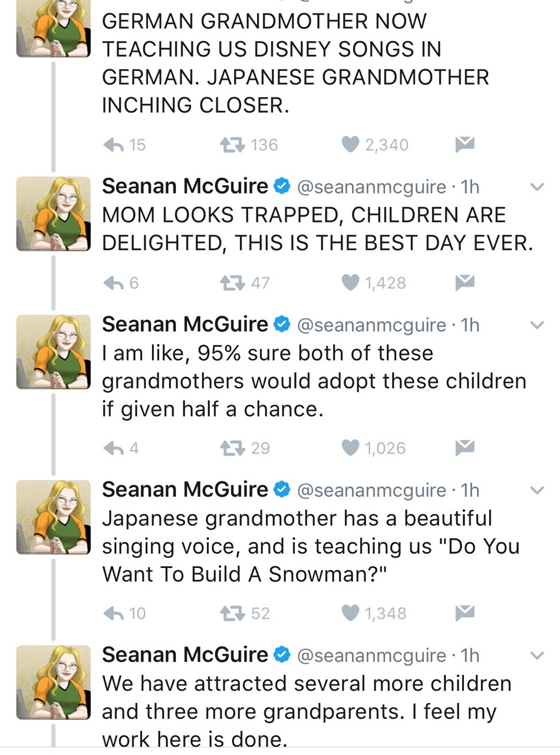Open avatar on MOM LOOKS TRAPPED tweet

coord(53,214)
